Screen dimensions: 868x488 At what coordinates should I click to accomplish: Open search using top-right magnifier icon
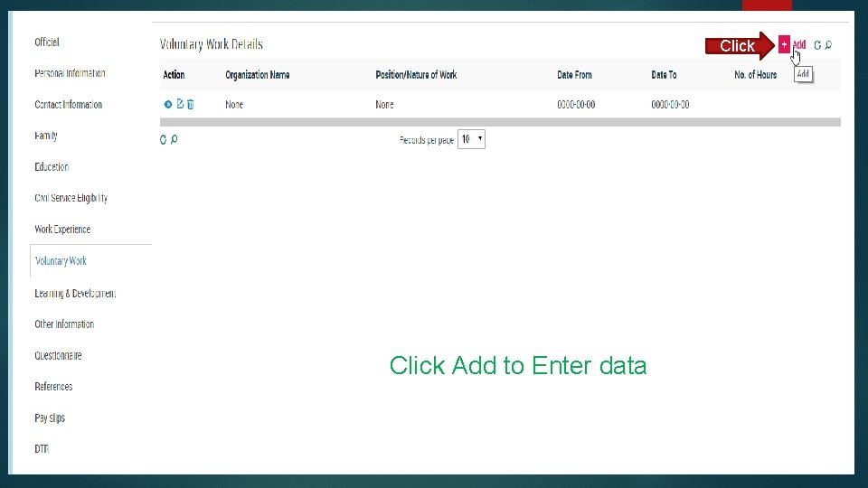click(828, 45)
